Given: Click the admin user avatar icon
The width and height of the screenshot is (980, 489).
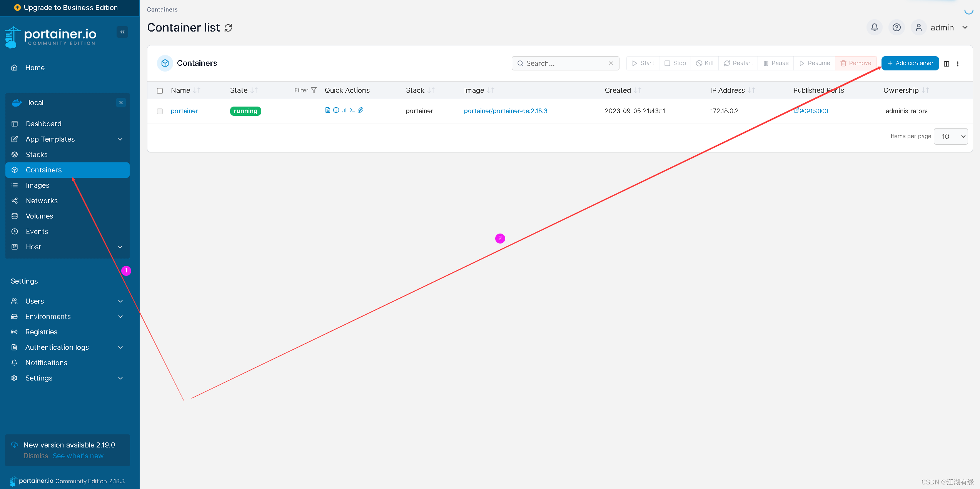Looking at the screenshot, I should click(918, 27).
